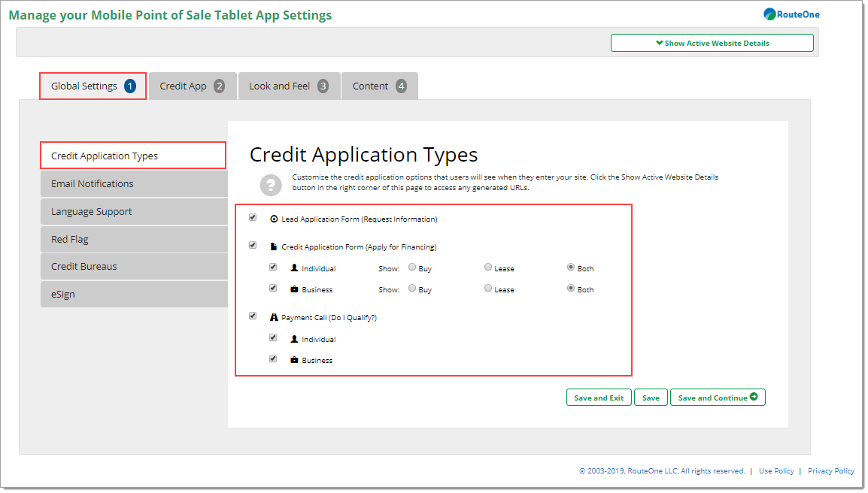Switch to the Content tab
This screenshot has width=868, height=493.
pyautogui.click(x=380, y=86)
